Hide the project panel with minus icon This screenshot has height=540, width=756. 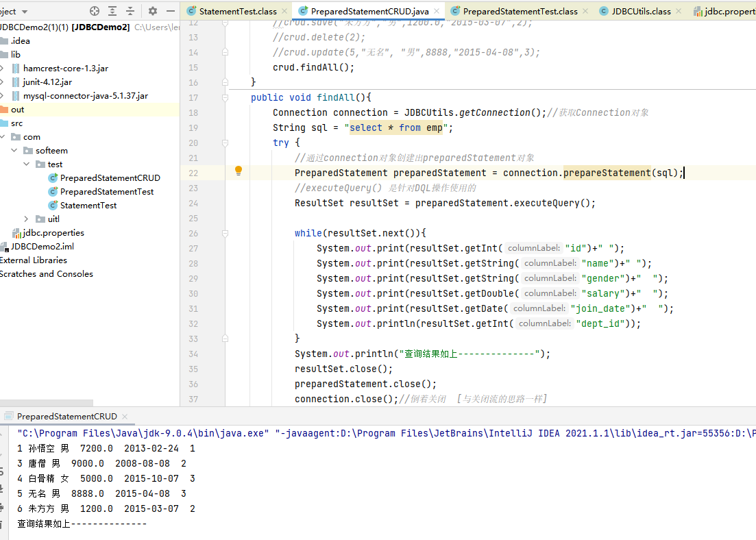pos(170,10)
